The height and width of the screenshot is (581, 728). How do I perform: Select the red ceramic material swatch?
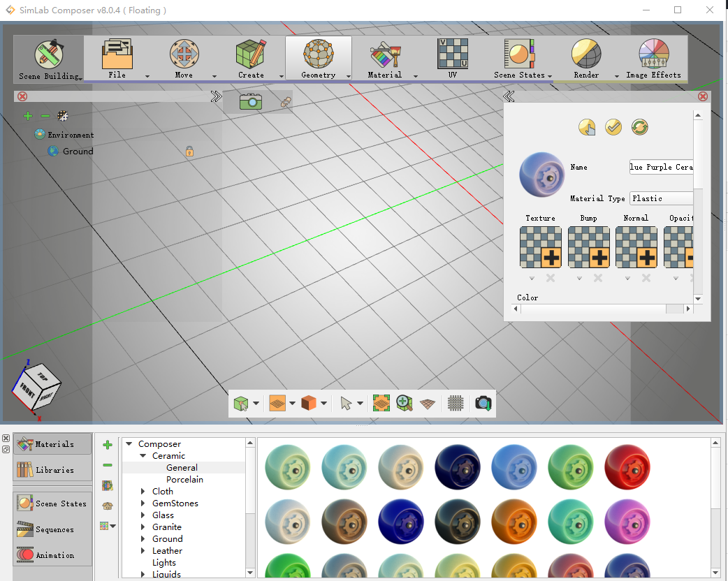pos(627,467)
